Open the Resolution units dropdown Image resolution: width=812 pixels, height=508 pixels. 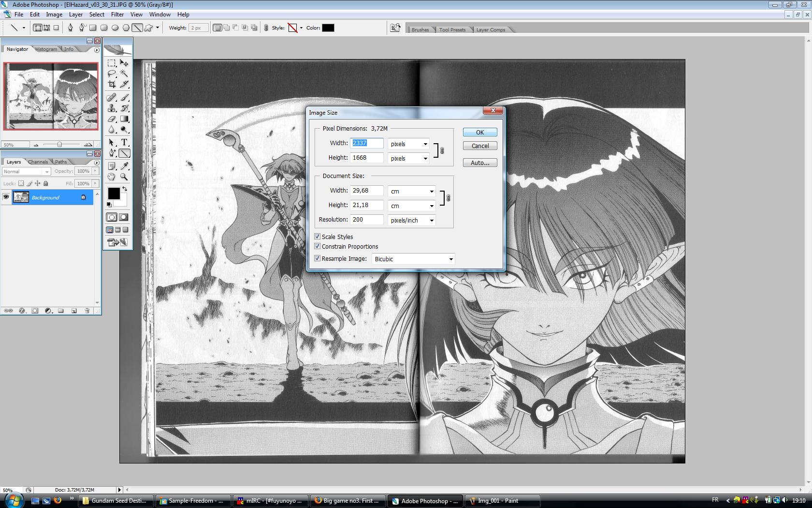tap(412, 220)
